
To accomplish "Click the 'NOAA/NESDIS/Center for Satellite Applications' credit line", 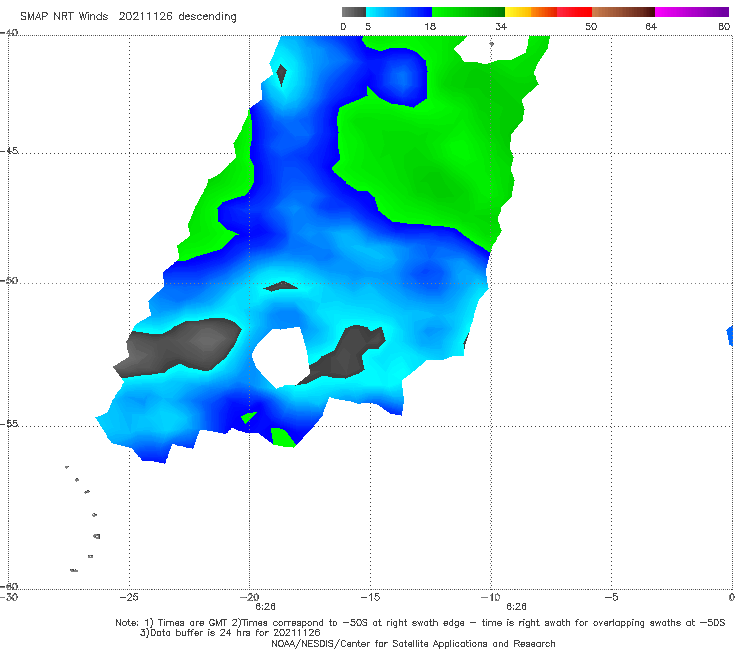I will (x=413, y=643).
